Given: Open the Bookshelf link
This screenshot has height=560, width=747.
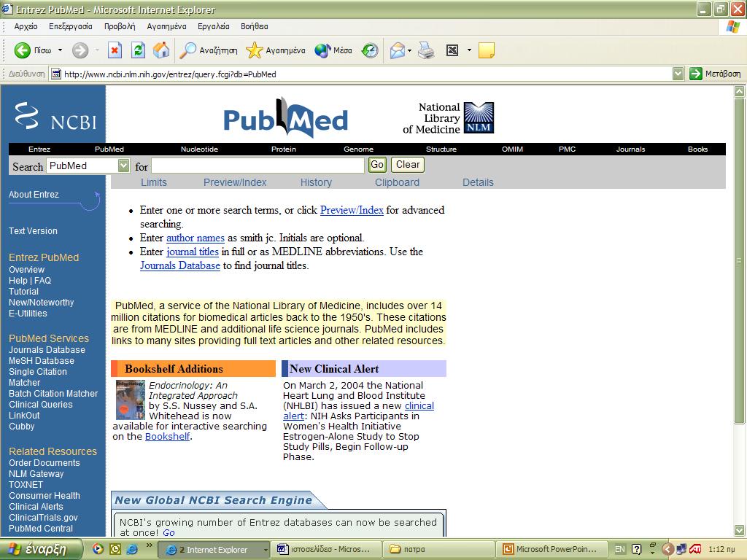Looking at the screenshot, I should point(167,436).
